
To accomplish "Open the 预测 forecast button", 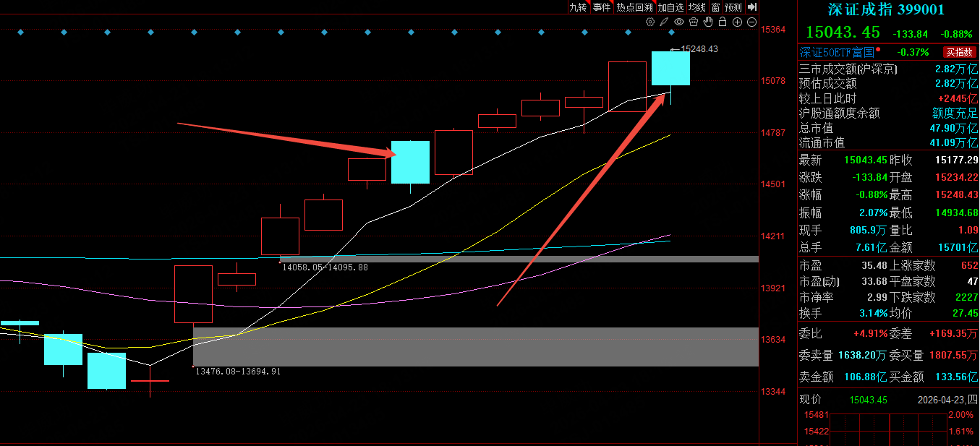I will 733,7.
